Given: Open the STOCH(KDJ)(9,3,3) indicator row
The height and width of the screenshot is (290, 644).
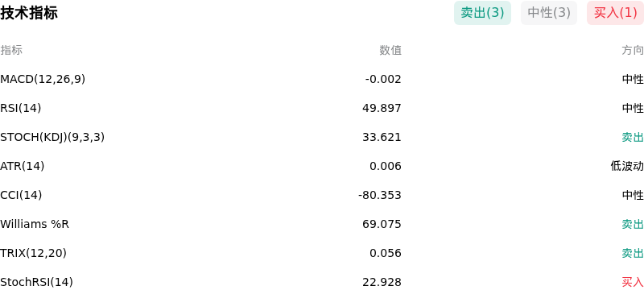Looking at the screenshot, I should pyautogui.click(x=322, y=137).
